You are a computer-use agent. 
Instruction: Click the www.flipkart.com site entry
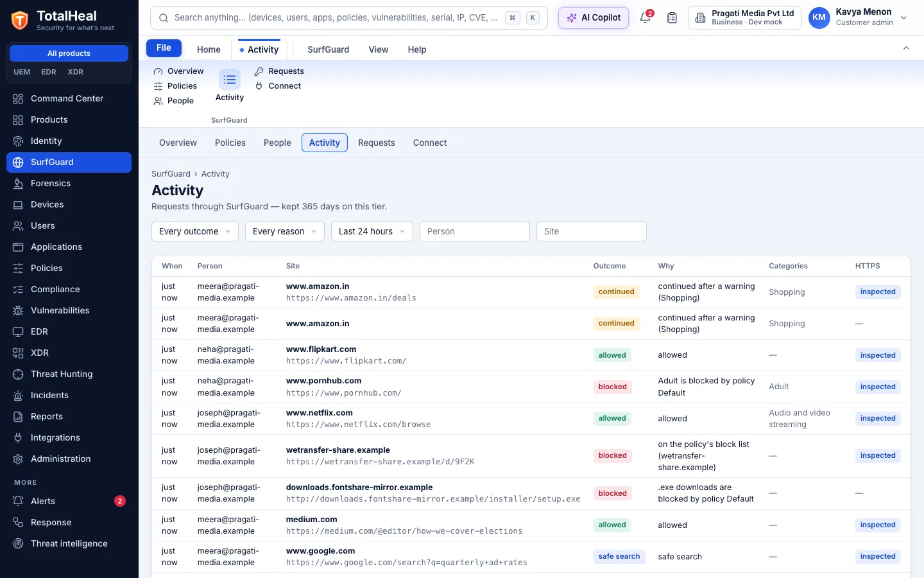[x=321, y=349]
